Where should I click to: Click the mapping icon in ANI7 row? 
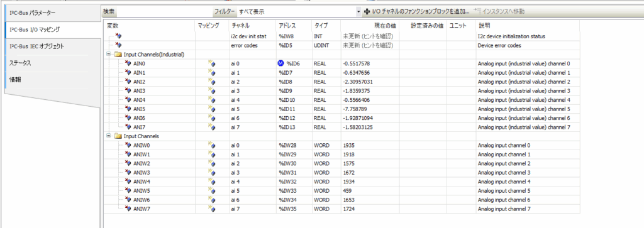[x=212, y=127]
